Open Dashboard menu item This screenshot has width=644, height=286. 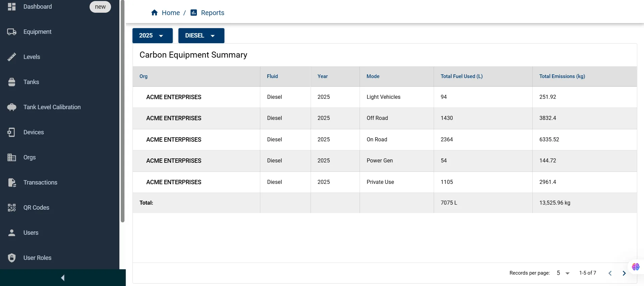(38, 7)
